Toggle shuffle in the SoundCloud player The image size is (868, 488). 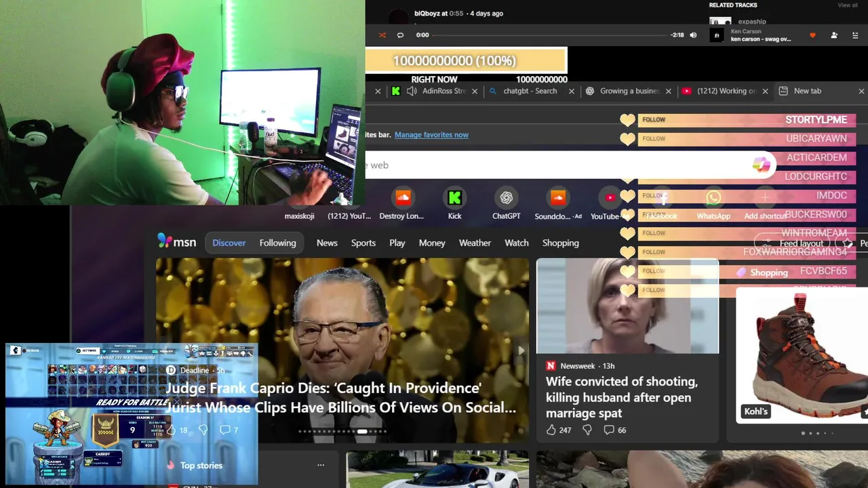pos(382,35)
